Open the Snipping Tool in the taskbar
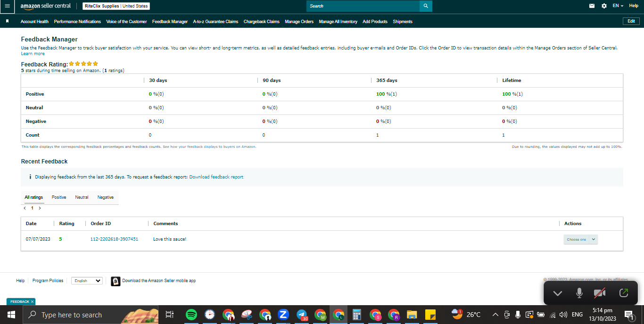The image size is (644, 324). tap(247, 315)
